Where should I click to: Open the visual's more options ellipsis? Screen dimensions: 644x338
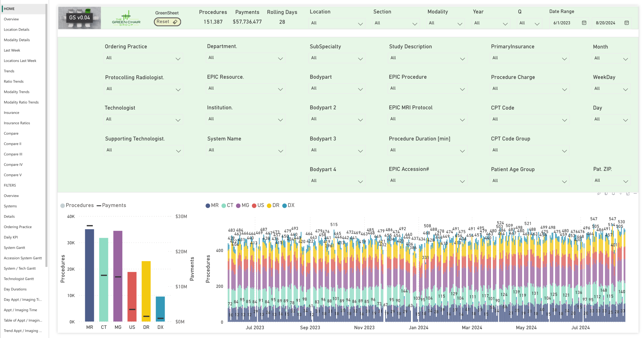(x=635, y=194)
